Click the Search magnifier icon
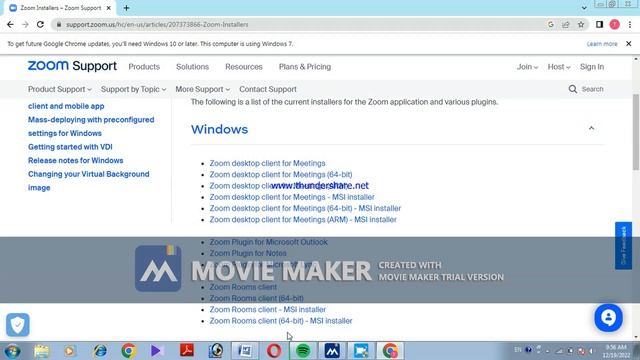 (x=573, y=89)
